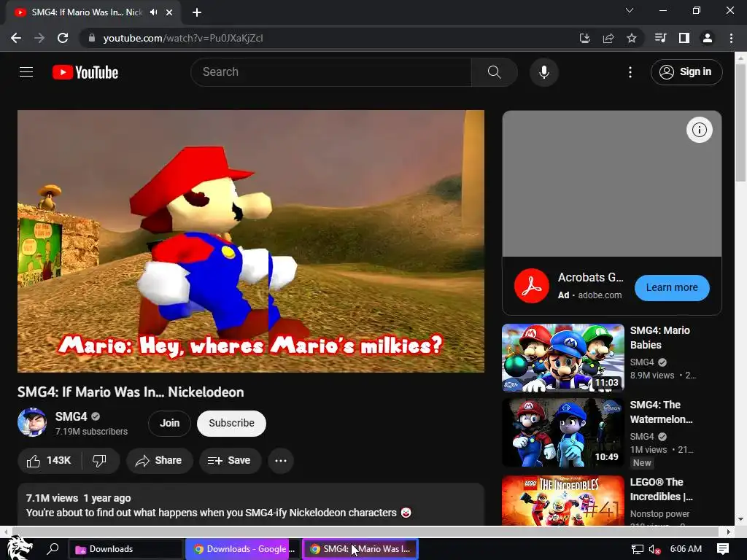Click the address bar URL
Viewport: 747px width, 560px height.
coord(183,38)
